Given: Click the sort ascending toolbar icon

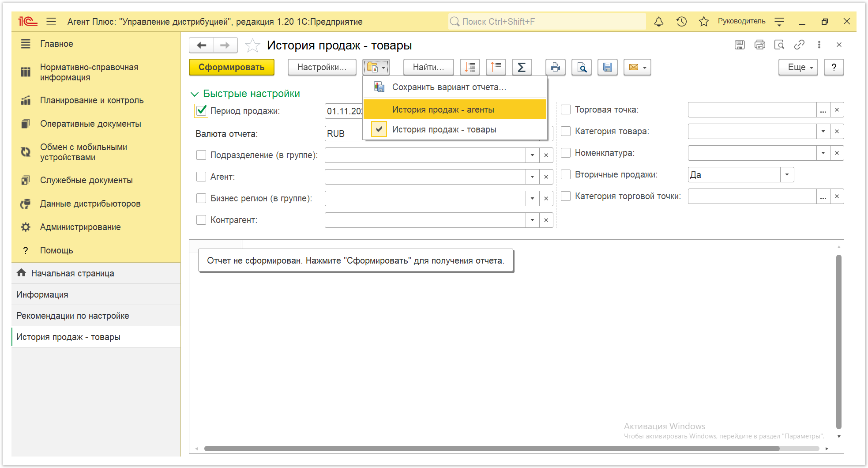Looking at the screenshot, I should click(496, 67).
